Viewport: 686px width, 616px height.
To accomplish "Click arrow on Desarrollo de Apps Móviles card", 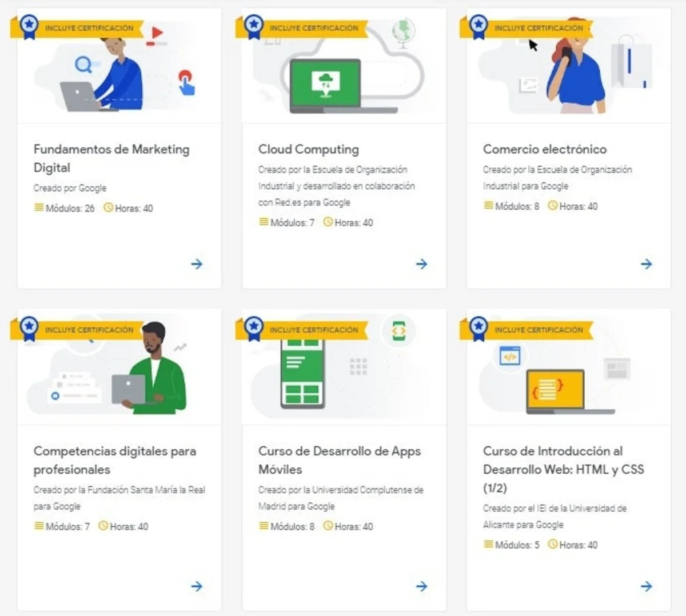I will [421, 586].
